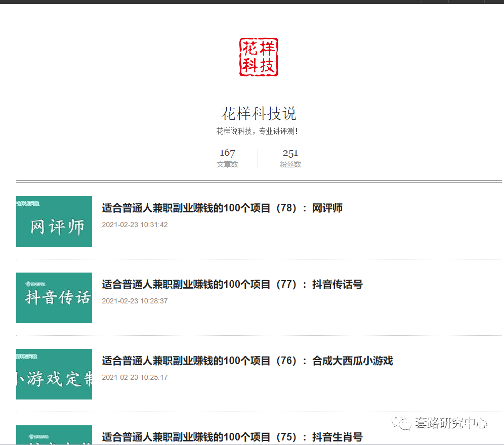Click the 抖音传话 thumbnail image

tap(54, 298)
